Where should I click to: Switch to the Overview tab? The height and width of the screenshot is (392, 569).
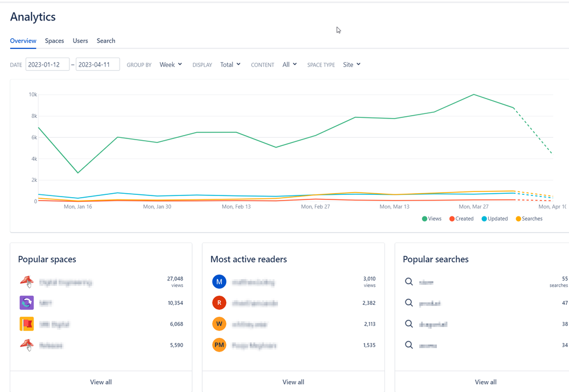click(23, 40)
